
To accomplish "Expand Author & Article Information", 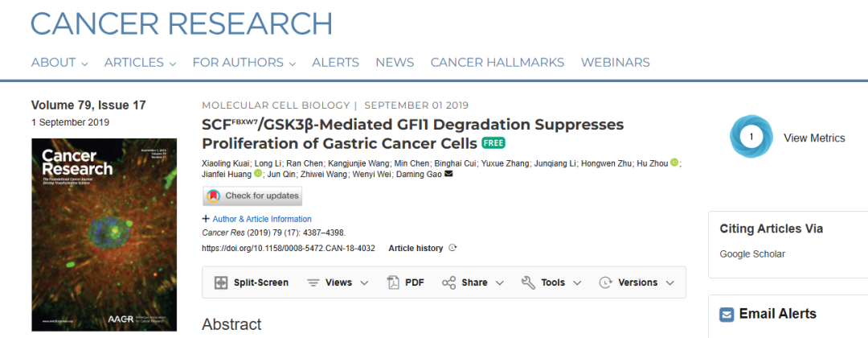I will [257, 219].
